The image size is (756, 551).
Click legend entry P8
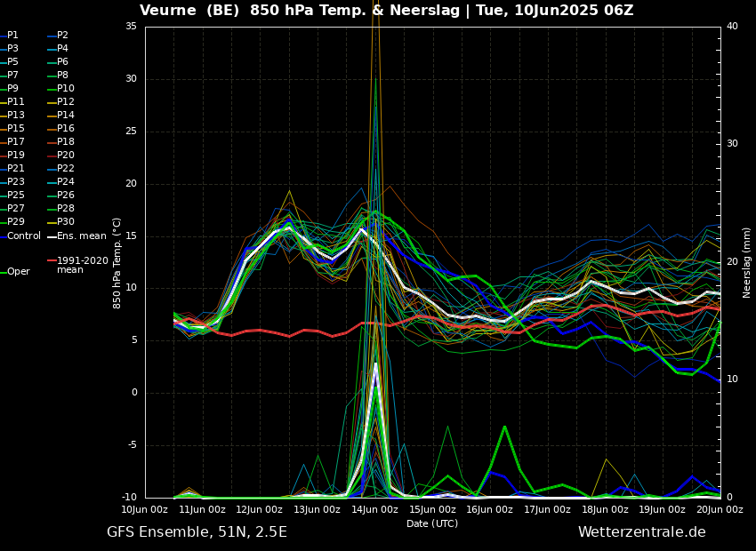(58, 76)
